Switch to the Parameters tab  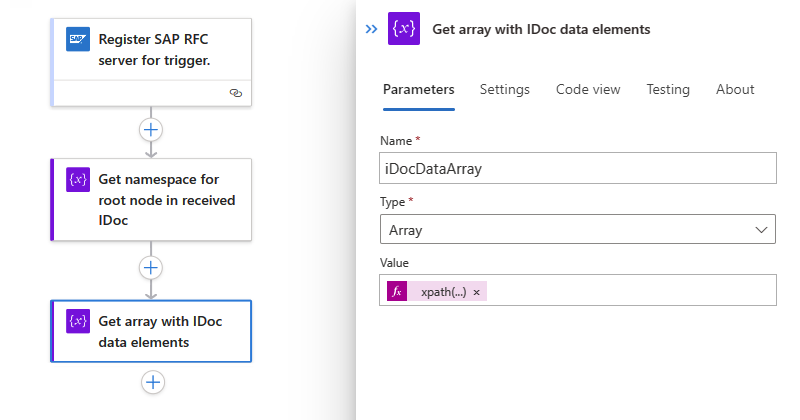(x=418, y=89)
